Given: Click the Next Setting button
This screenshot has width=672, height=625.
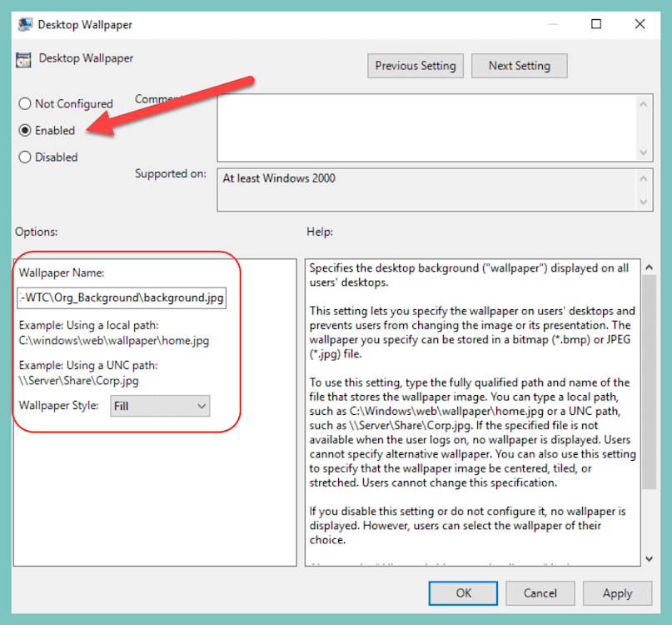Looking at the screenshot, I should pos(519,65).
